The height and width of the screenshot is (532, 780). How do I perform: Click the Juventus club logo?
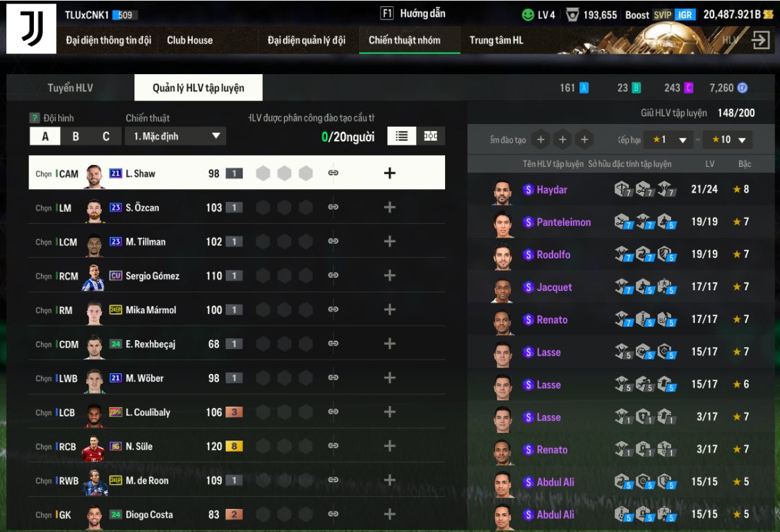point(31,28)
